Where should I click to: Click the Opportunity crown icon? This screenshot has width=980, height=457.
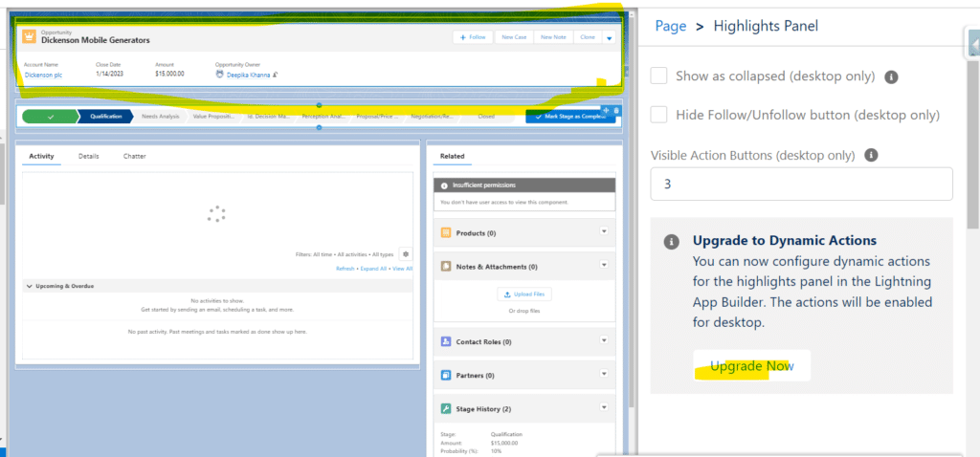coord(29,36)
